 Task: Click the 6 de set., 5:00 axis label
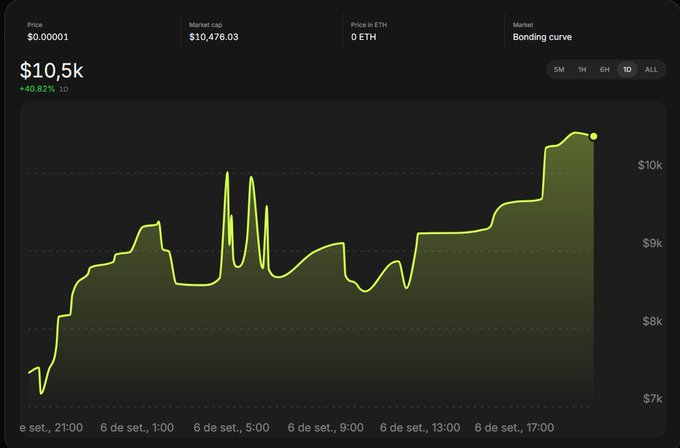coord(231,428)
